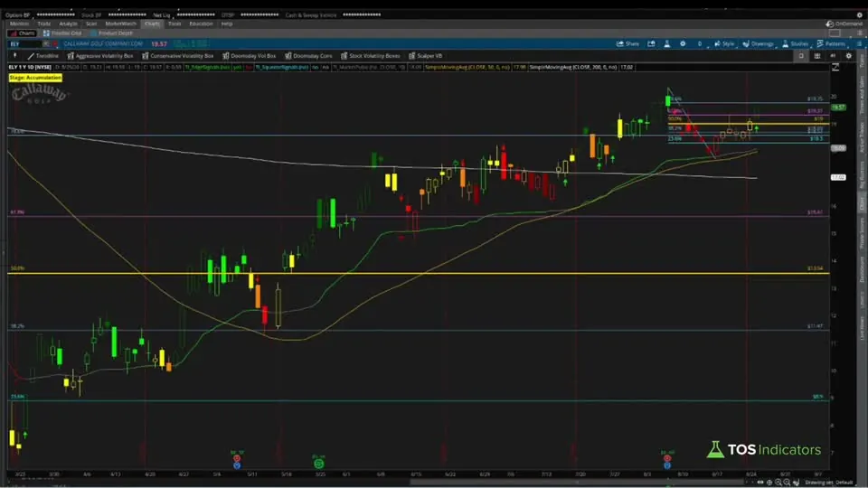Click the hand drawing icon at bottom
Viewport: 868px width, 488px height.
pos(796,483)
